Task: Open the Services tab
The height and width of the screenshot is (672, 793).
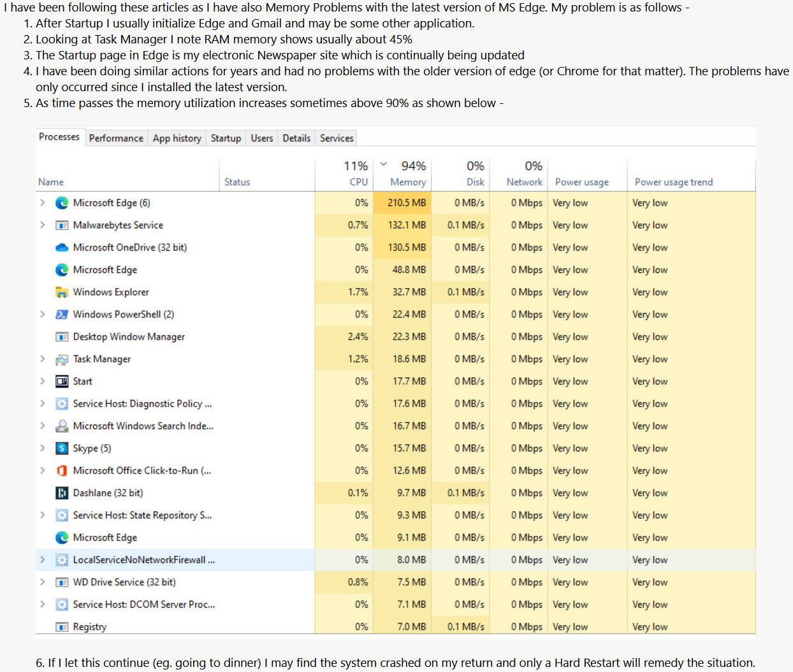Action: pyautogui.click(x=337, y=138)
